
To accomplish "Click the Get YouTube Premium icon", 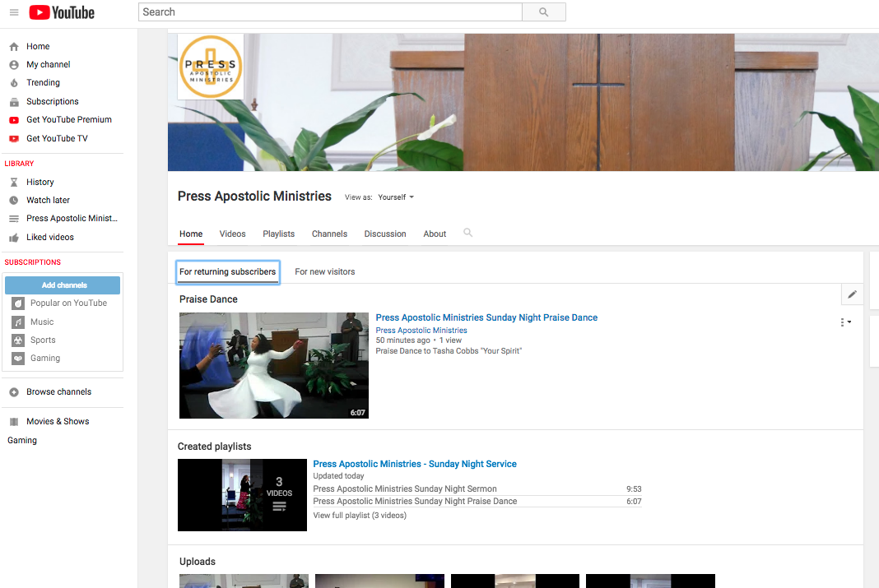I will pyautogui.click(x=14, y=120).
